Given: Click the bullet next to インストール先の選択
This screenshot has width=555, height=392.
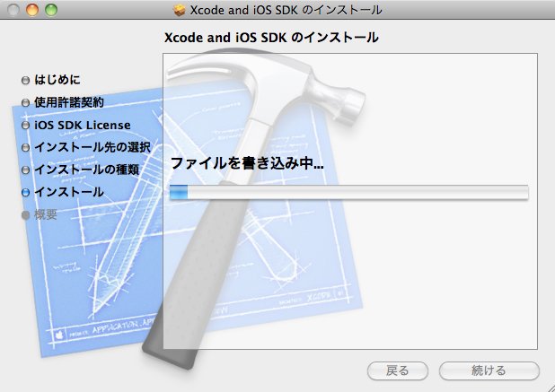Looking at the screenshot, I should 25,148.
